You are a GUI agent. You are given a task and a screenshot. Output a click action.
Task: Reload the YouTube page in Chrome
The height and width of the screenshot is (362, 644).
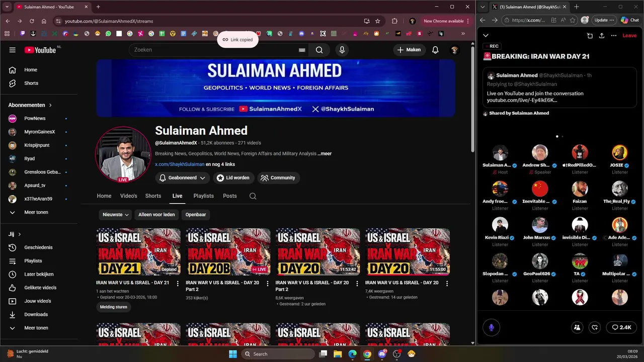32,21
